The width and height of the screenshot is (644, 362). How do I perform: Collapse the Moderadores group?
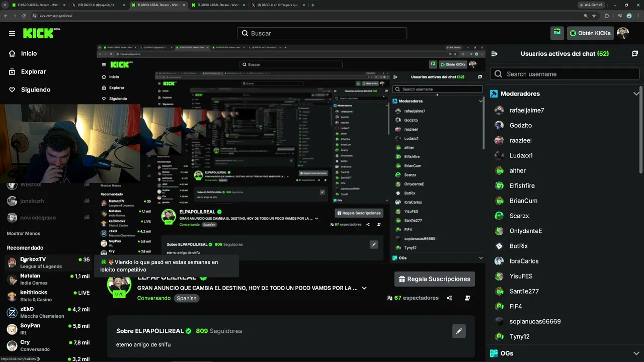pos(636,94)
